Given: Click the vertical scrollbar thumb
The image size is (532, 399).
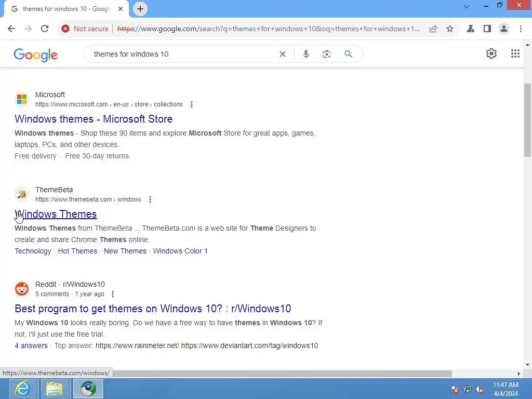Looking at the screenshot, I should click(x=527, y=119).
